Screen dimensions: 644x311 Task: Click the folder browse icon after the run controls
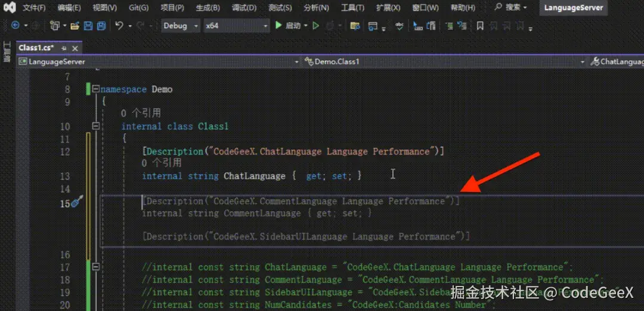(355, 26)
